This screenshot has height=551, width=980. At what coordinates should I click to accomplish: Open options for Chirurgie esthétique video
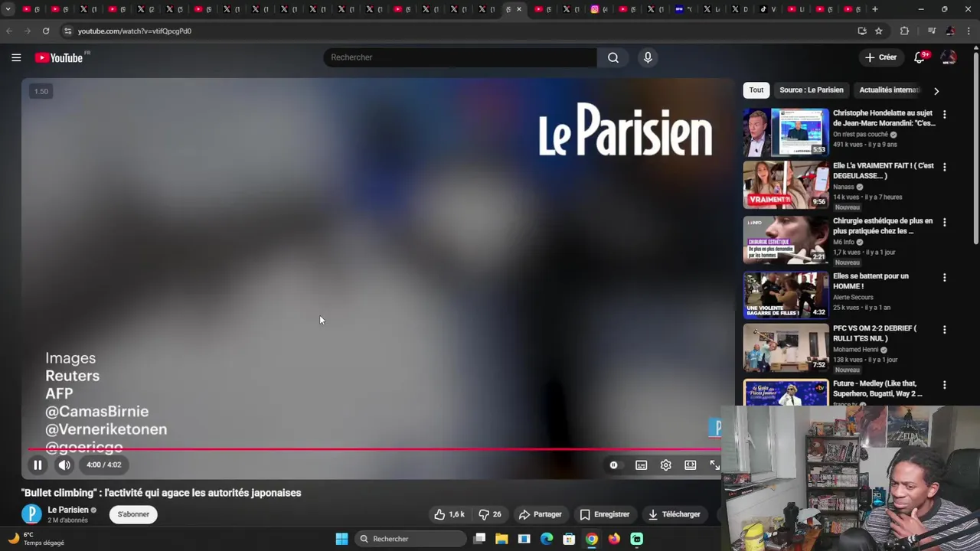(x=944, y=222)
